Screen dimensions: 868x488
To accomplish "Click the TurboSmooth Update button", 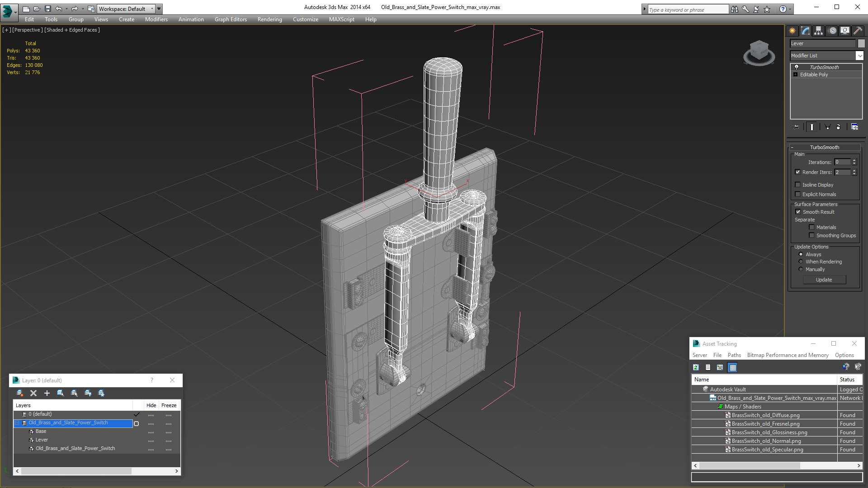I will [824, 280].
